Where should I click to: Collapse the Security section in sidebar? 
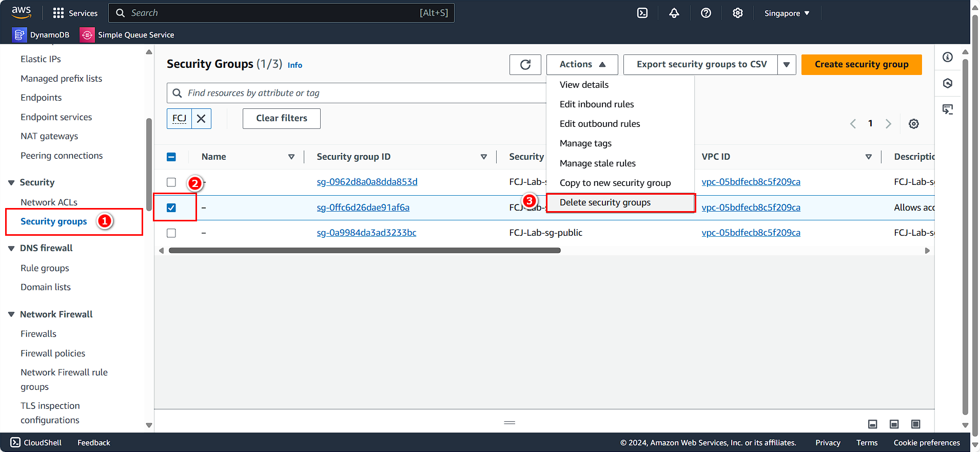[x=11, y=183]
